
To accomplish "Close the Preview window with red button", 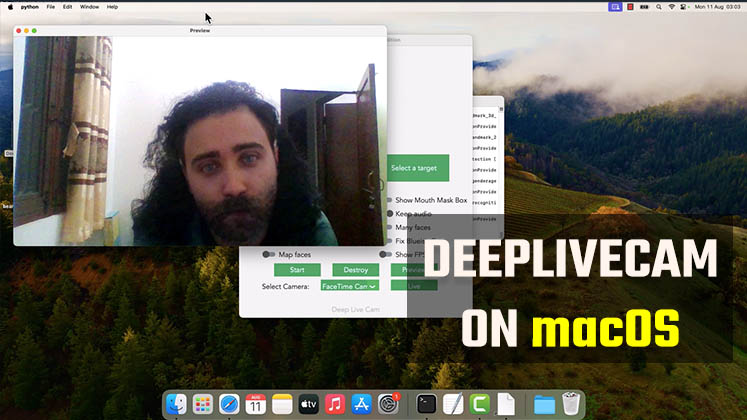I will [x=19, y=30].
